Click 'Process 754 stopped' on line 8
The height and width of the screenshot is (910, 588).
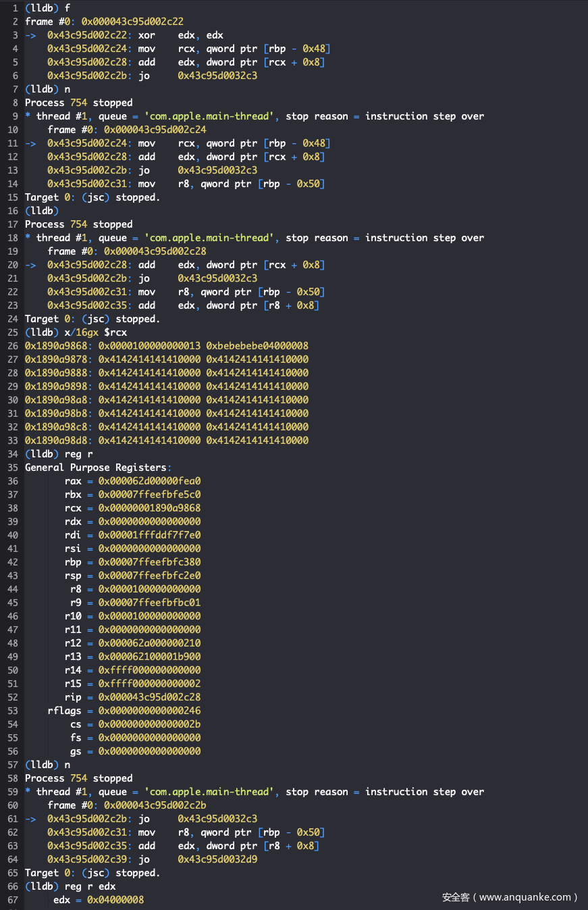pos(79,103)
